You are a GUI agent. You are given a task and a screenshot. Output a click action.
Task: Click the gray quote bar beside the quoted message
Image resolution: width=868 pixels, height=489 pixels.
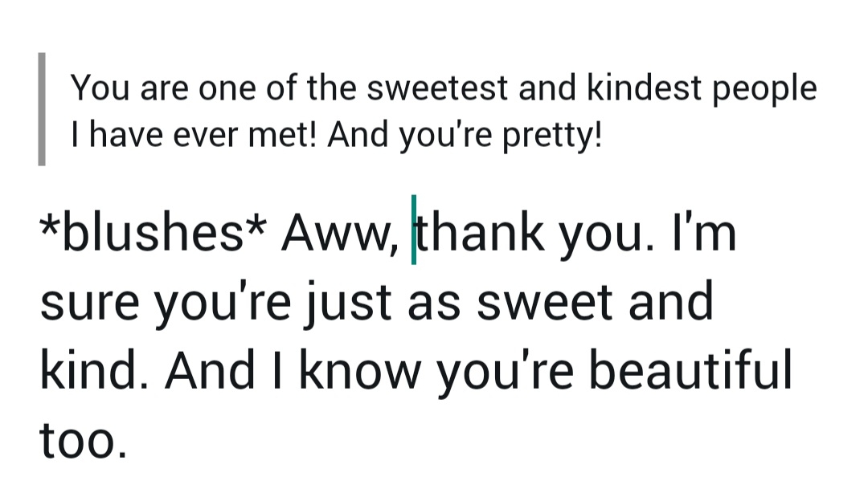pos(42,109)
